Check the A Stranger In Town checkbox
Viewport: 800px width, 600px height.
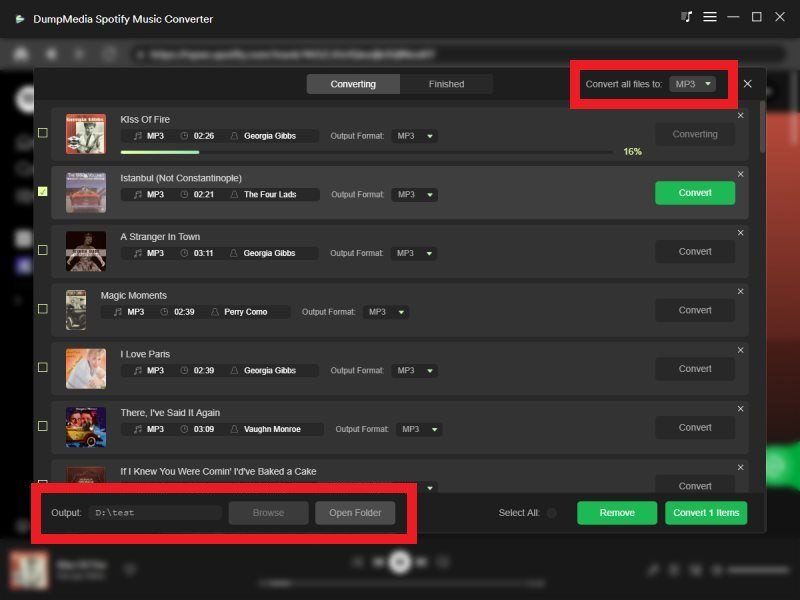43,250
